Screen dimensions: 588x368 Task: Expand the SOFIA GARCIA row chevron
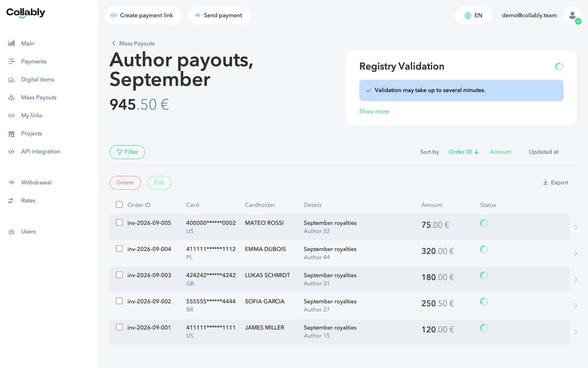tap(576, 306)
